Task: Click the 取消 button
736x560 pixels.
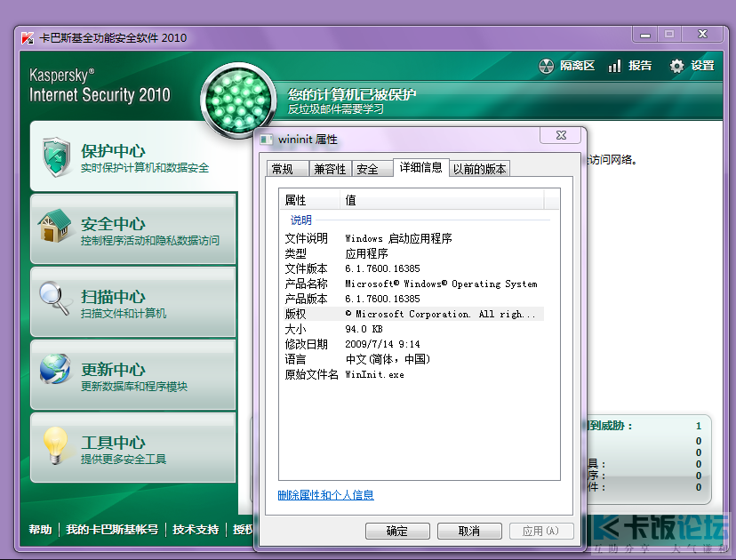Action: 469,531
